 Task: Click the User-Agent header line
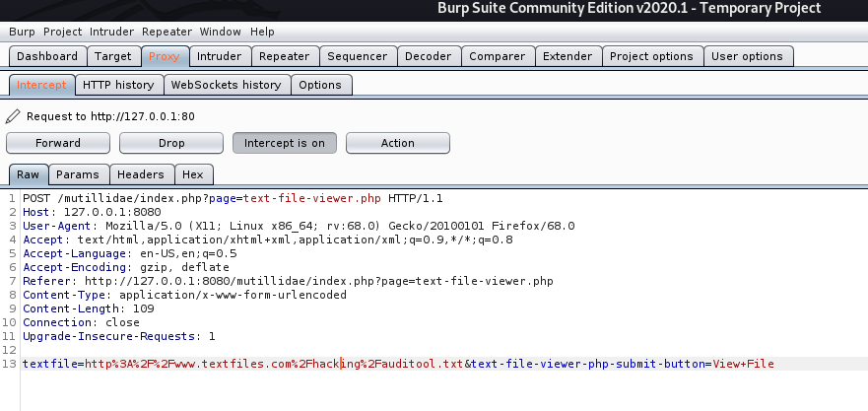[299, 226]
